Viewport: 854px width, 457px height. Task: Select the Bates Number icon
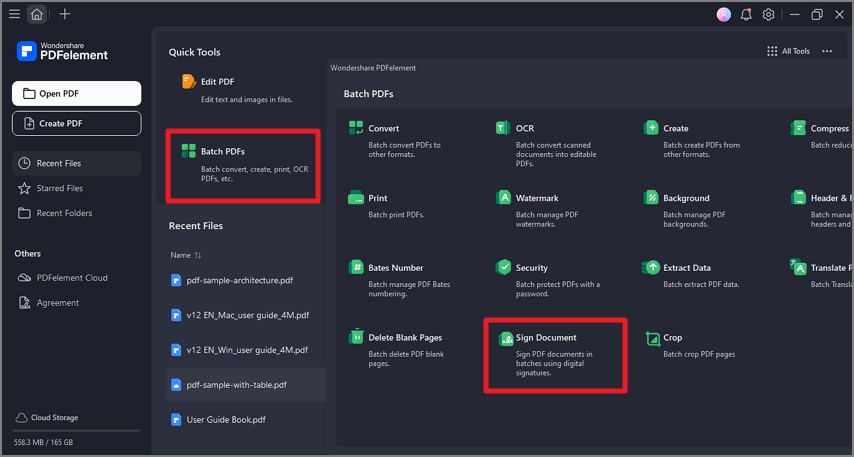(x=356, y=267)
